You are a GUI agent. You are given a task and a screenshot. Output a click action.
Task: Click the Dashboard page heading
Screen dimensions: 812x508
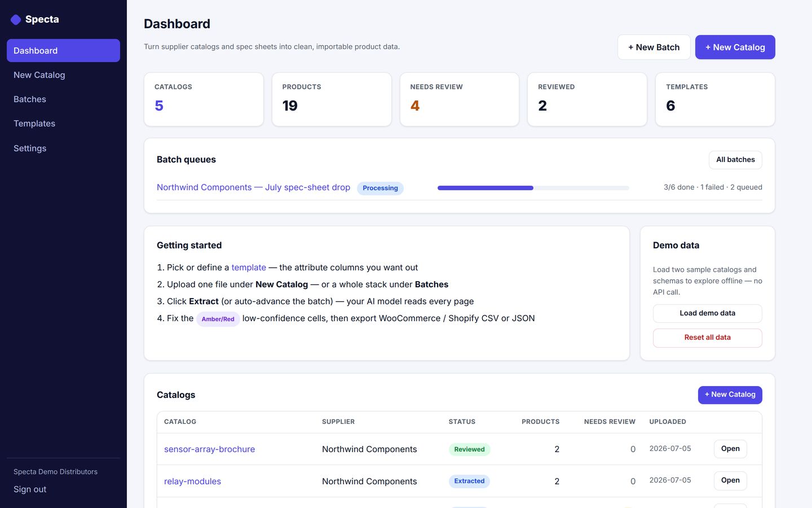tap(177, 24)
